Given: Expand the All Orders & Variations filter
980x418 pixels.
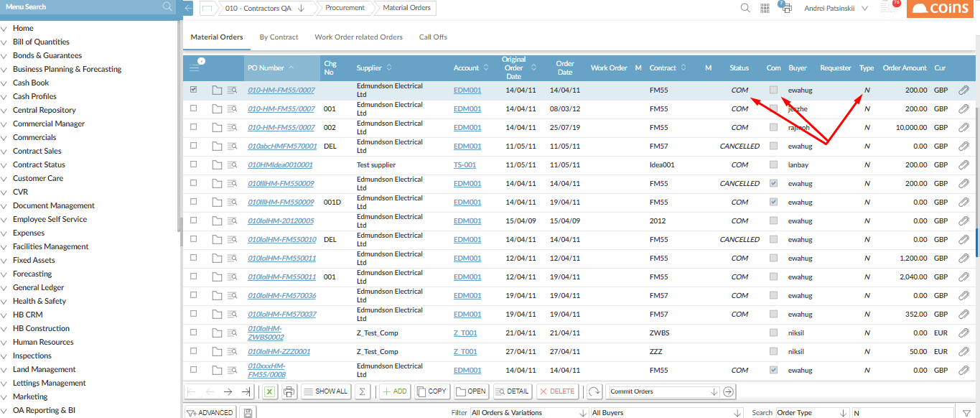Looking at the screenshot, I should (x=529, y=413).
